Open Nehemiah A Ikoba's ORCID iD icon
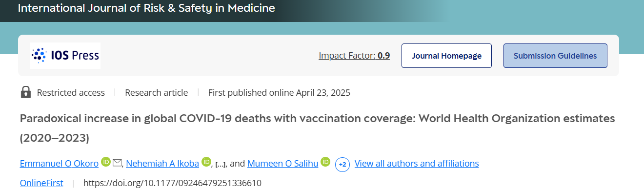Image resolution: width=644 pixels, height=192 pixels. 206,162
